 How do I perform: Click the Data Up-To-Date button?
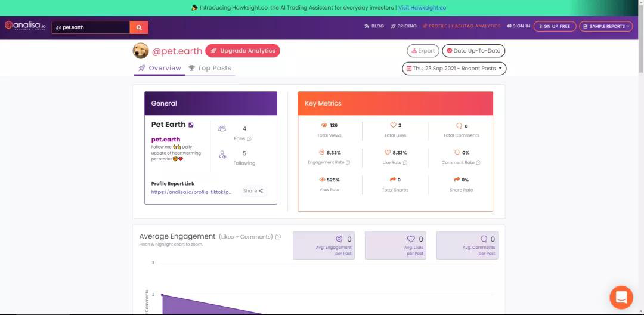(x=473, y=51)
